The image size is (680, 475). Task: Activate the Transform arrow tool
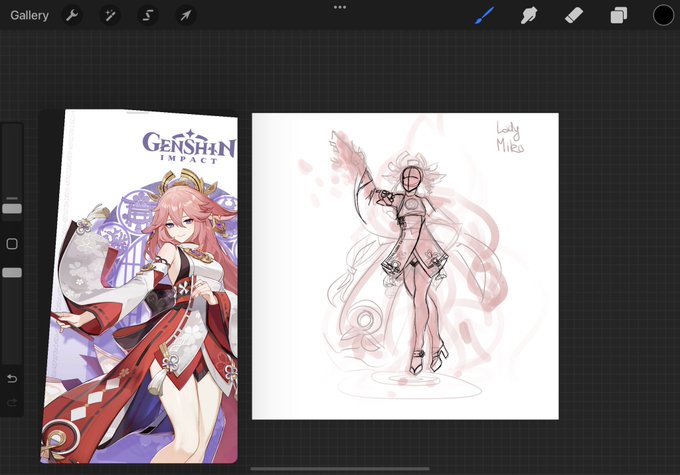coord(186,16)
